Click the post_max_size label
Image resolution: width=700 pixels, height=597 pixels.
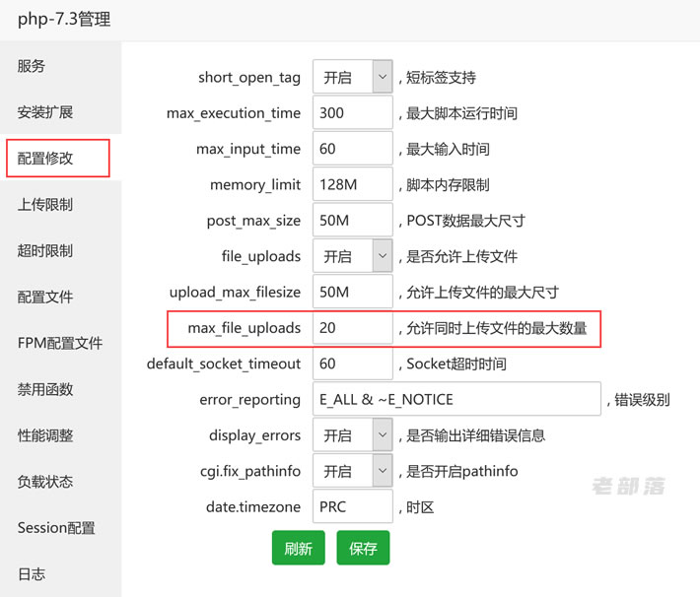[253, 221]
